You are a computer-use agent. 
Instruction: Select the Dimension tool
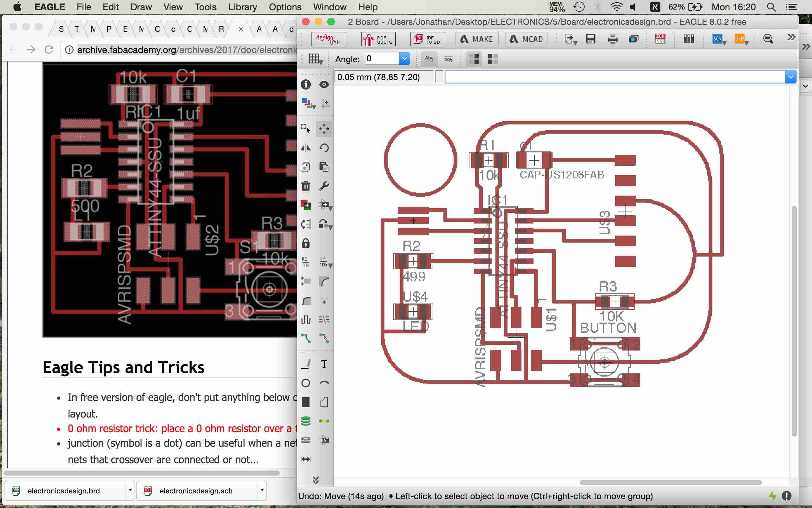pyautogui.click(x=306, y=459)
